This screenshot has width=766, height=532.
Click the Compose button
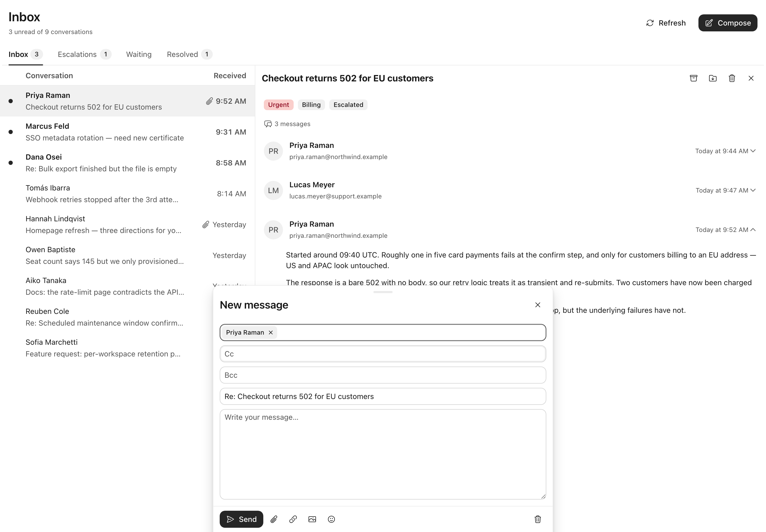click(728, 23)
